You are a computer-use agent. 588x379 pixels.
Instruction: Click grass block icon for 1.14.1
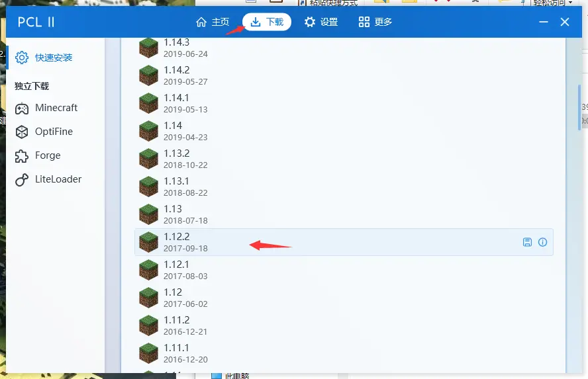148,103
